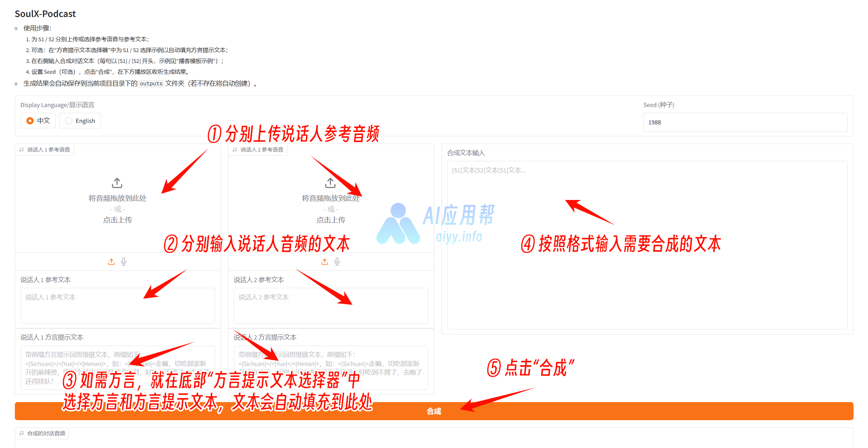Click the microphone icon under Speaker 1 audio
This screenshot has height=448, width=868.
pos(124,261)
